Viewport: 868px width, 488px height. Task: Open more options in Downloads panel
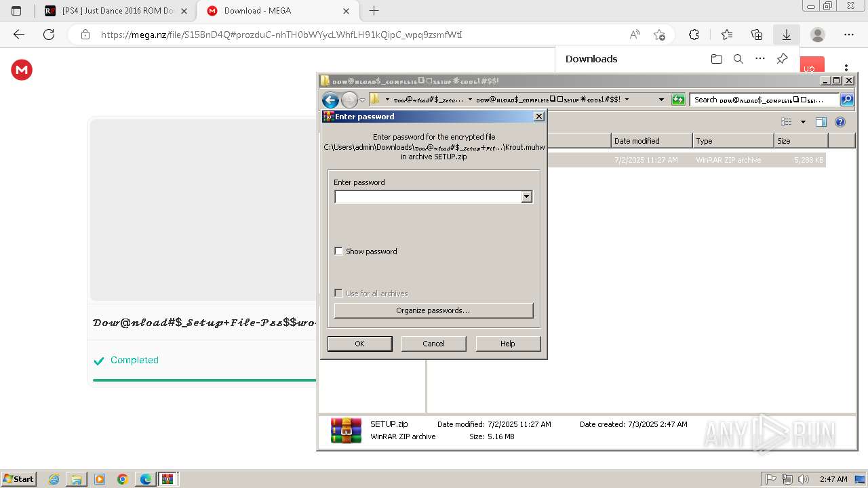tap(760, 59)
